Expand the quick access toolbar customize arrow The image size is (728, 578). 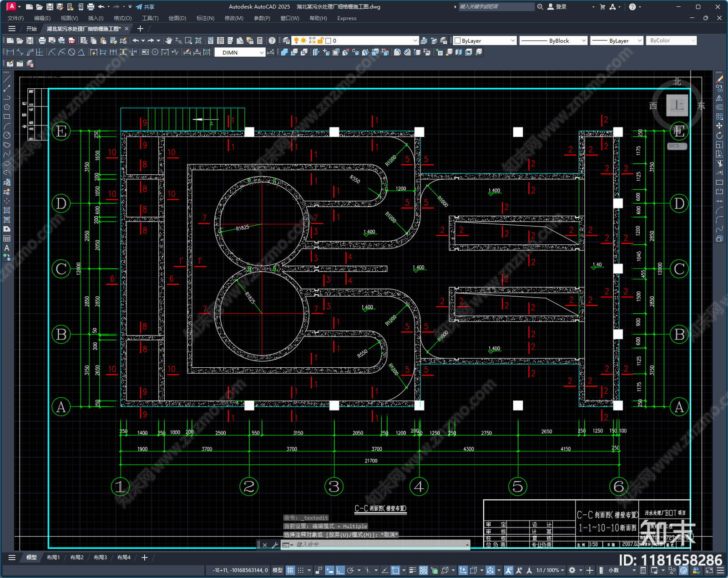coord(130,7)
